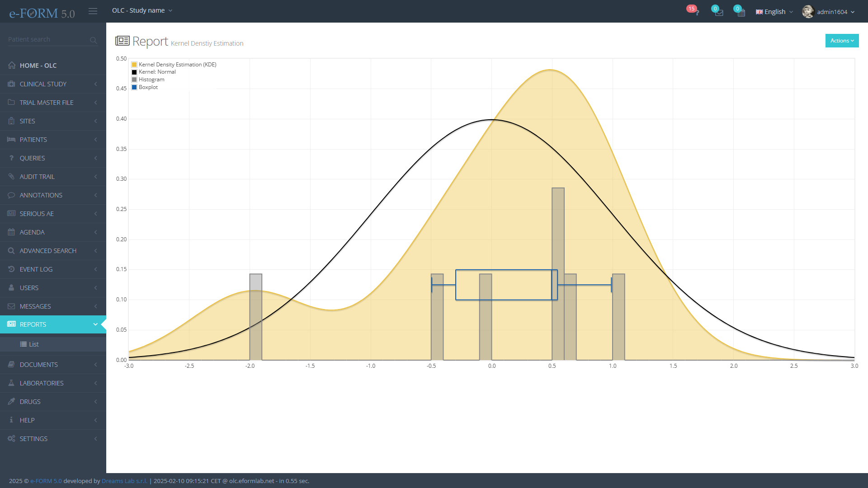Toggle the Boxplot series in the legend
This screenshot has height=488, width=868.
148,87
